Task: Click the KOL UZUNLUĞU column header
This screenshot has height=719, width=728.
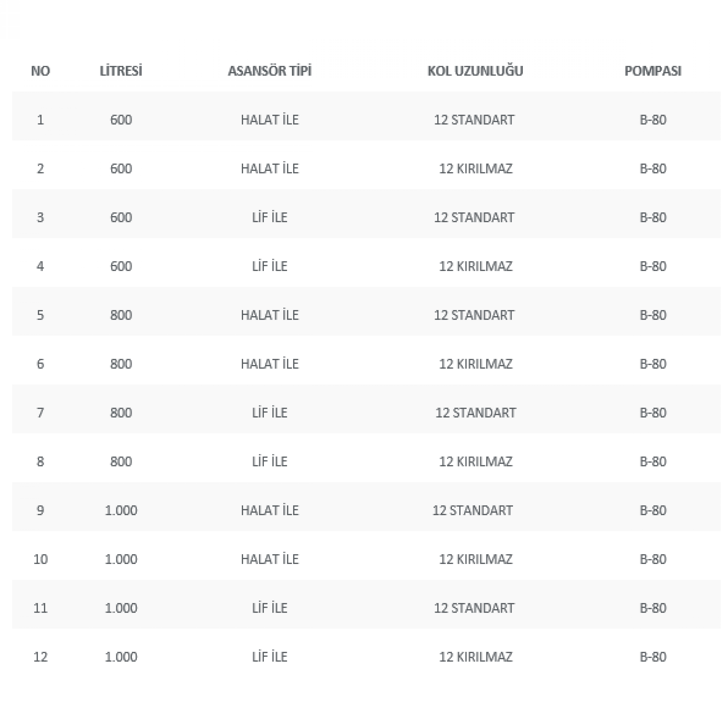Action: click(x=475, y=71)
